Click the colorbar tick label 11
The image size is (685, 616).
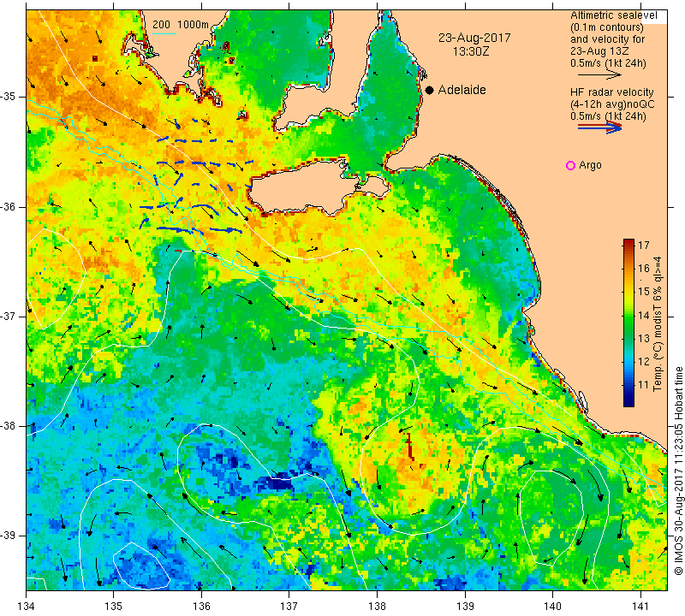(644, 385)
